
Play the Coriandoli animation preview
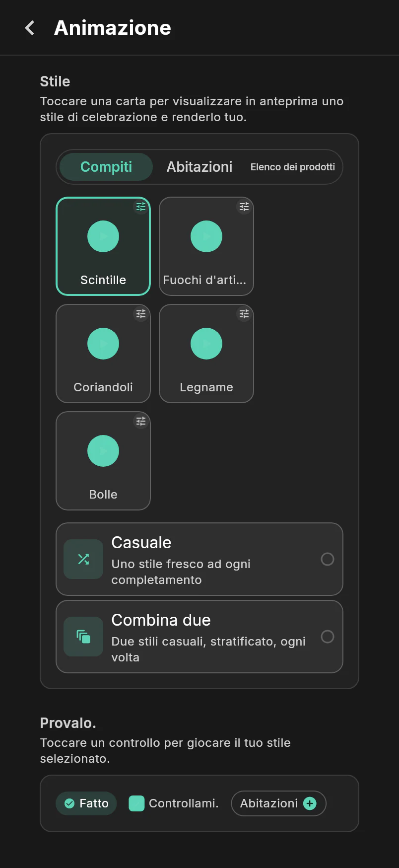pyautogui.click(x=103, y=344)
